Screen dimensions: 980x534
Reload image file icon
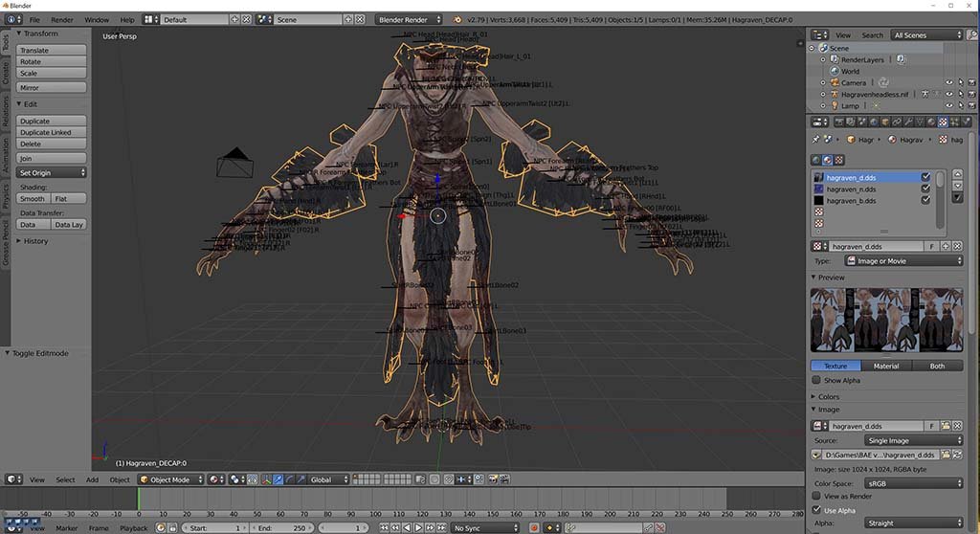tap(957, 455)
